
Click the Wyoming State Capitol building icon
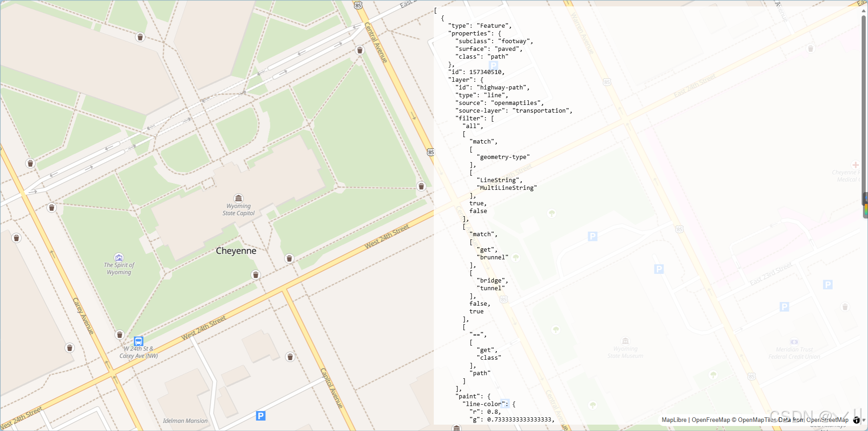coord(239,198)
